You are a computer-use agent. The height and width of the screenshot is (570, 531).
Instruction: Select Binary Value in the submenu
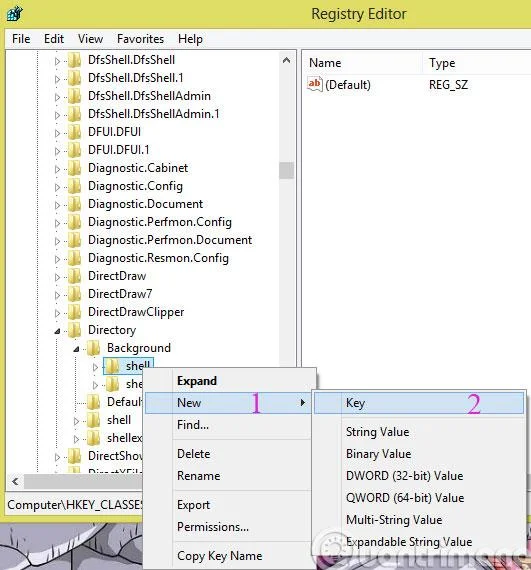pos(419,454)
